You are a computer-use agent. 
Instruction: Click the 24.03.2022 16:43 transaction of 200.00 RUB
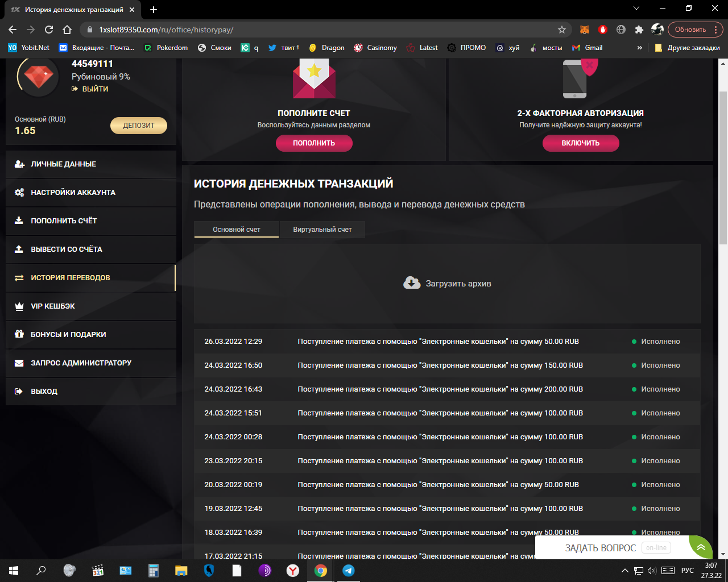(x=447, y=389)
